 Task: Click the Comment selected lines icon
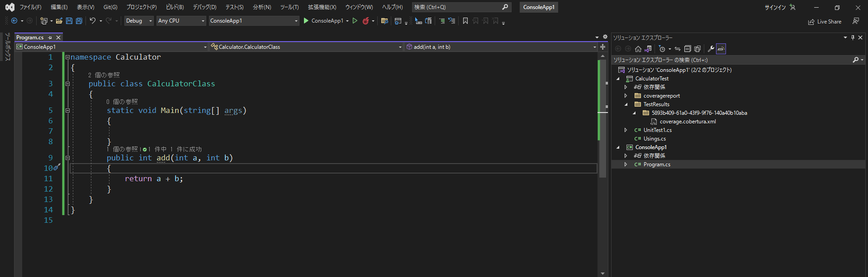coord(442,21)
